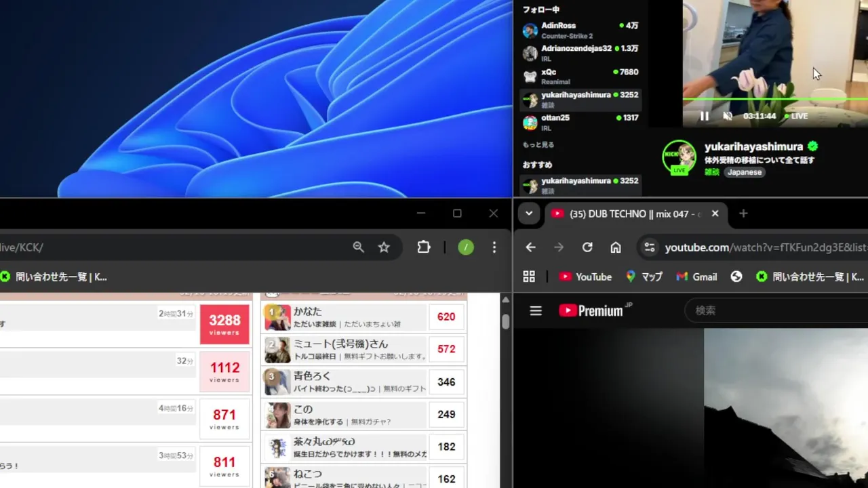Maximize the left browser window
The height and width of the screenshot is (488, 868).
pyautogui.click(x=457, y=213)
